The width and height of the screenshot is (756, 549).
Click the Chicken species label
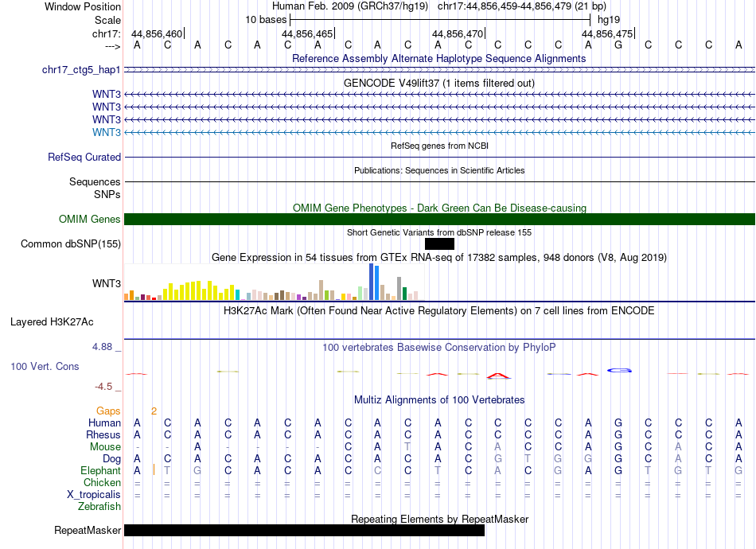pos(102,482)
